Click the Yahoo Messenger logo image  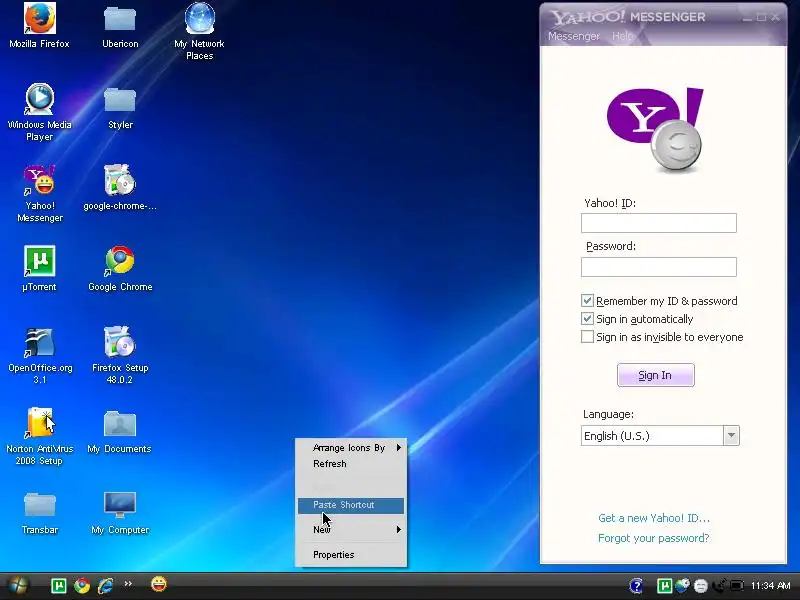[655, 131]
